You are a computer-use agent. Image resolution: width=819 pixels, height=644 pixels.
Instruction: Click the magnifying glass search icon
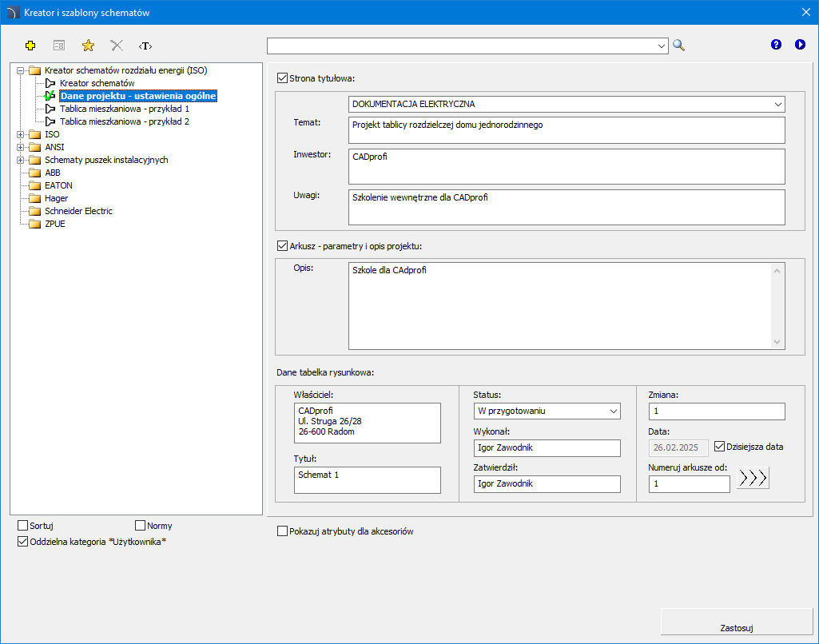(x=679, y=46)
